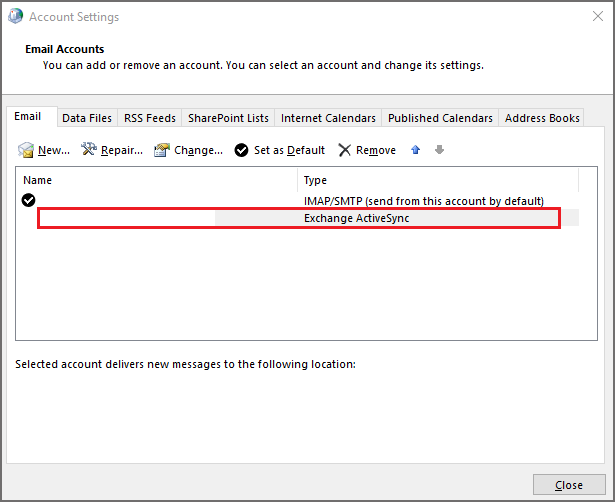
Task: Switch to Address Books tab
Action: pos(542,118)
